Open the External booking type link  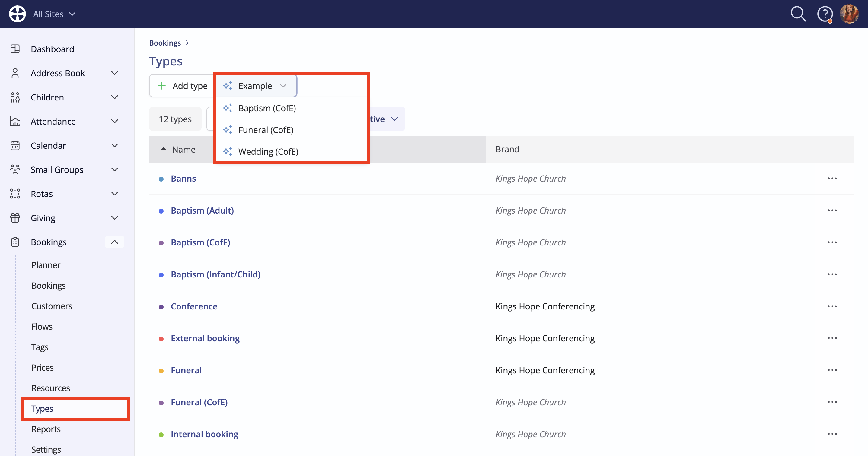tap(205, 338)
